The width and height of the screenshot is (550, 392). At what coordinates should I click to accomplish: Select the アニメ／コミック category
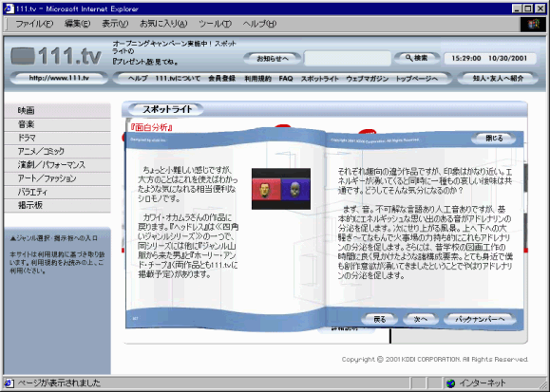[58, 152]
